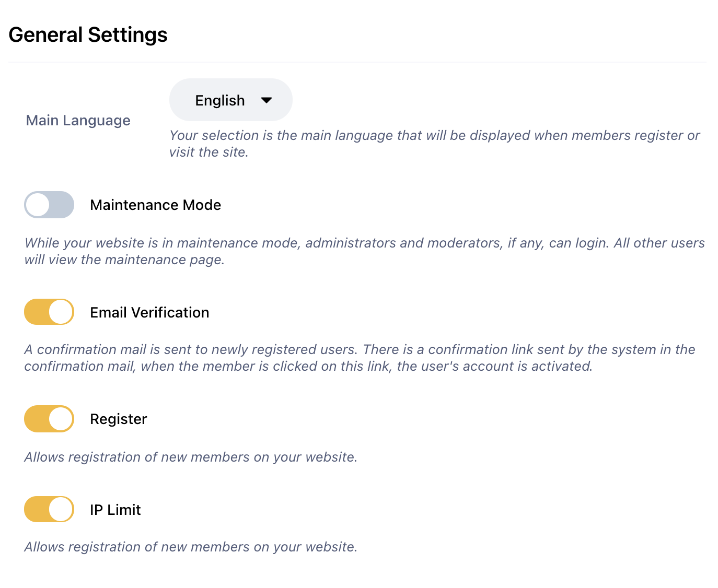Enable the Maintenance Mode switch
The height and width of the screenshot is (588, 718).
coord(49,205)
